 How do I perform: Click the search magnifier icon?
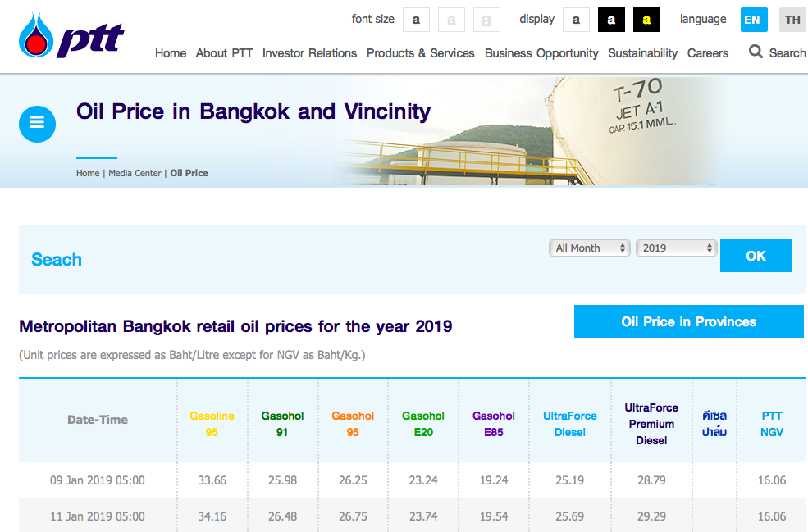tap(756, 52)
